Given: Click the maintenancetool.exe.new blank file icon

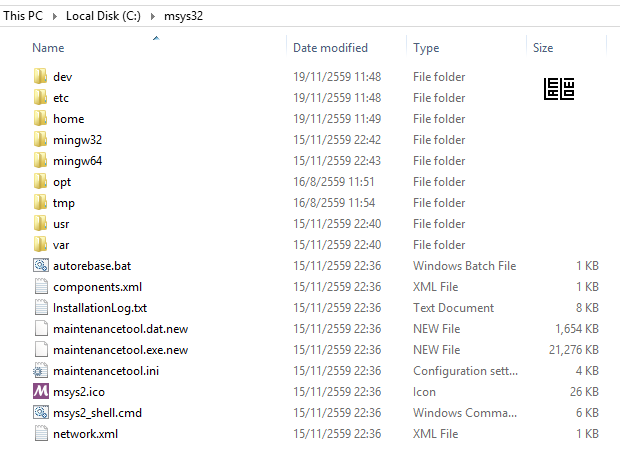Looking at the screenshot, I should [x=41, y=349].
